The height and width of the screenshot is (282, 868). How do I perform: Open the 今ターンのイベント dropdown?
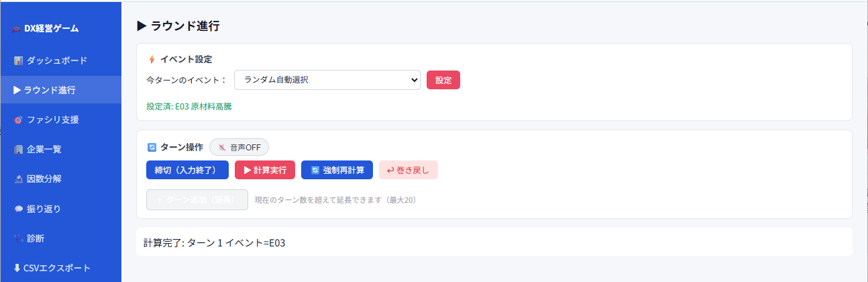click(x=327, y=80)
